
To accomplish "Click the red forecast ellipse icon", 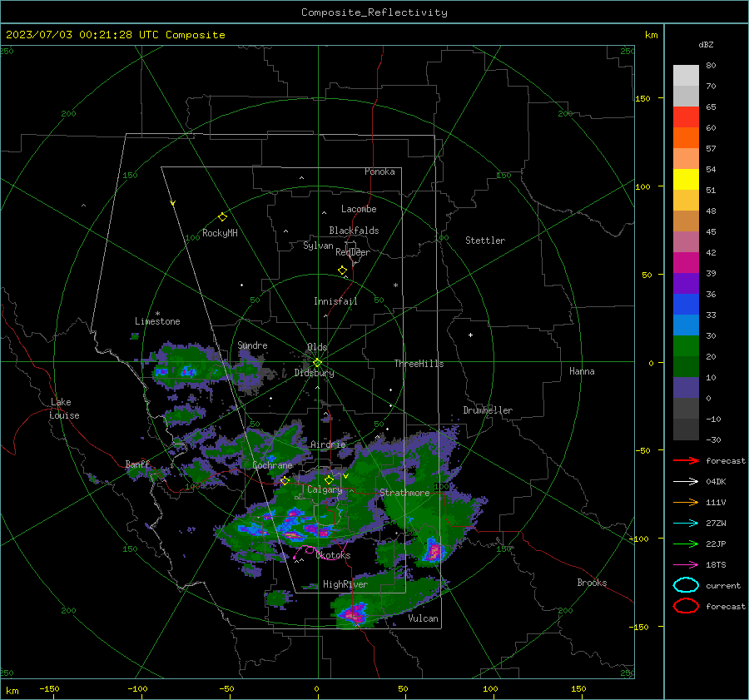I will (x=686, y=606).
